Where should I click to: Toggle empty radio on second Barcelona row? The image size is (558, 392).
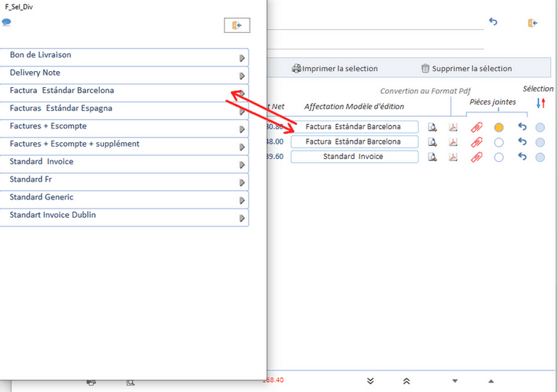[499, 142]
